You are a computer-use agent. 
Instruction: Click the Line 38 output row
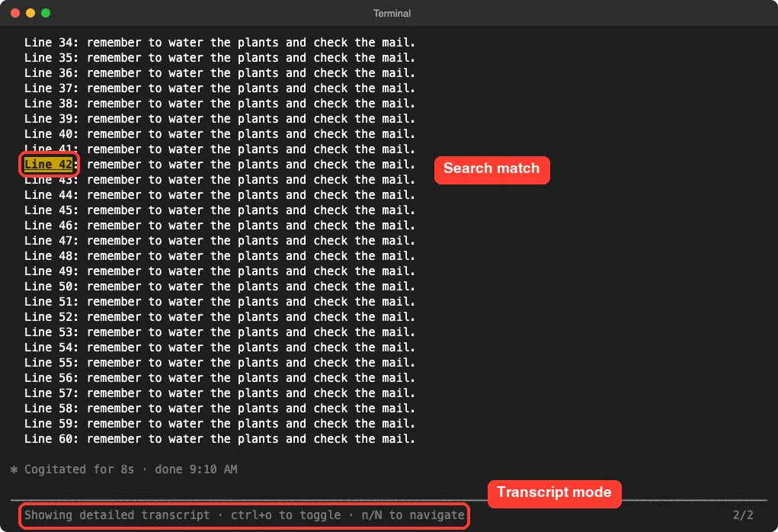click(219, 104)
